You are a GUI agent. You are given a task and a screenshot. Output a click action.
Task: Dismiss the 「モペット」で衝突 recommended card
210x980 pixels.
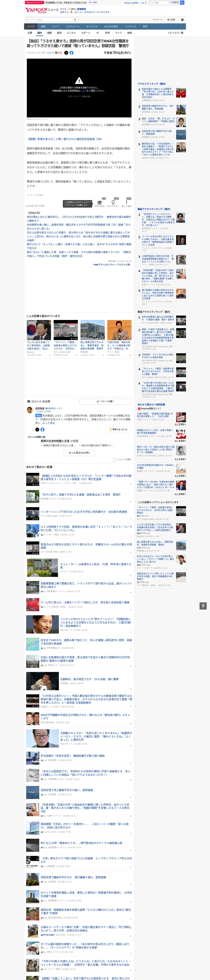77,355
